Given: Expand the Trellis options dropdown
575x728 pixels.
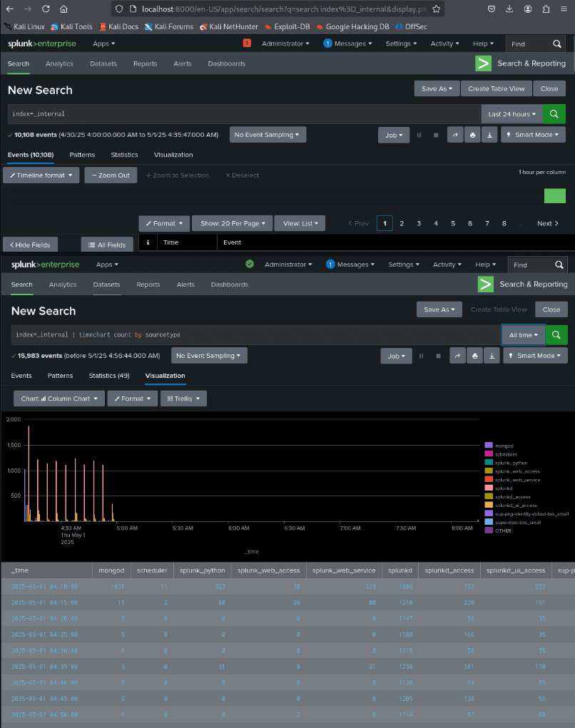Looking at the screenshot, I should click(183, 399).
